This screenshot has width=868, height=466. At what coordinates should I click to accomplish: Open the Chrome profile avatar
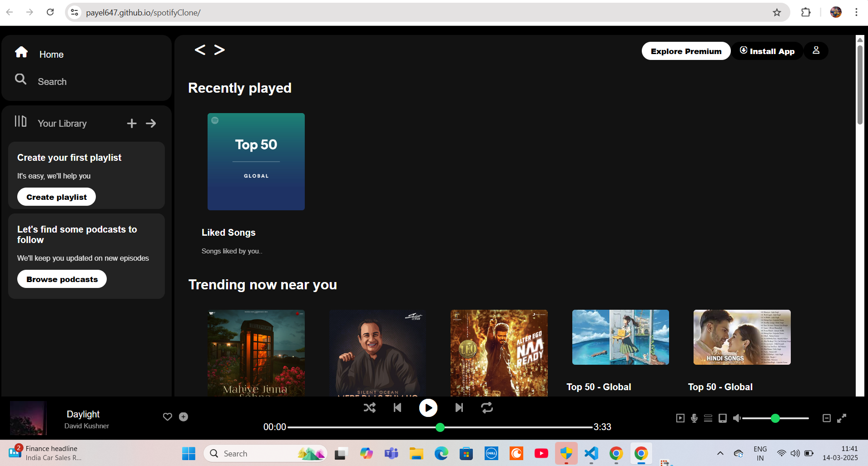(x=836, y=12)
